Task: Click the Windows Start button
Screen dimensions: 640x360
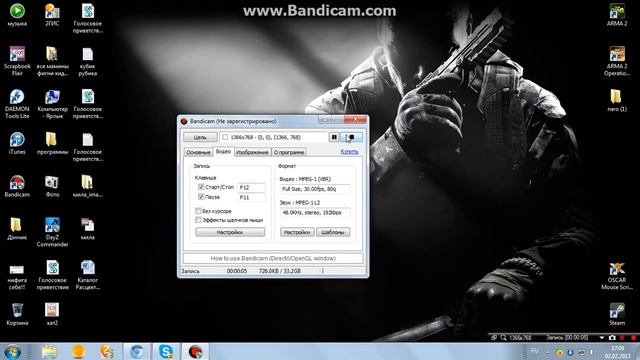Action: pyautogui.click(x=13, y=351)
